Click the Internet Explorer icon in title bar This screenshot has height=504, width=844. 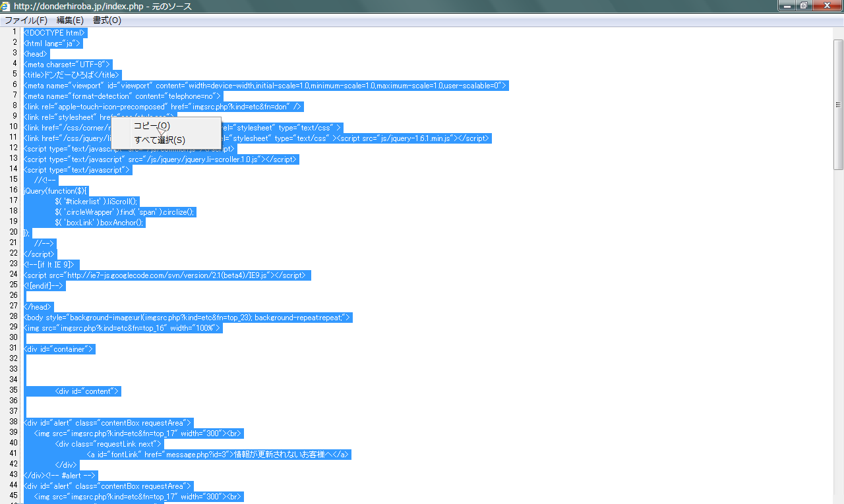pos(6,6)
